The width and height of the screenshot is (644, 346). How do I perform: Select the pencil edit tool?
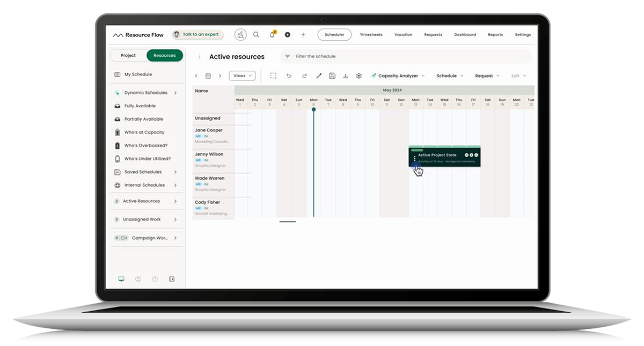319,76
